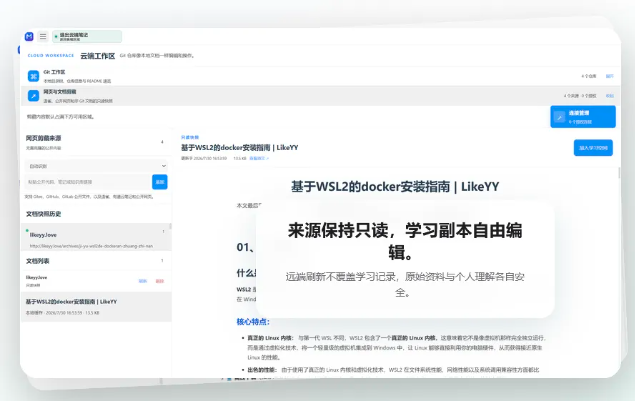Click the 文档快照历史 heading
Viewport: 635px width, 401px height.
pyautogui.click(x=43, y=214)
